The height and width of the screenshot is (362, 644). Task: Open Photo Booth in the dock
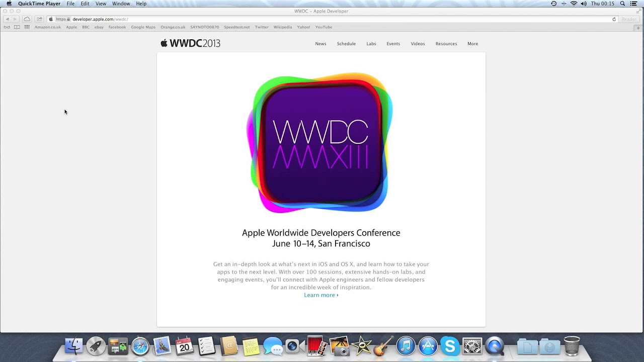point(316,346)
